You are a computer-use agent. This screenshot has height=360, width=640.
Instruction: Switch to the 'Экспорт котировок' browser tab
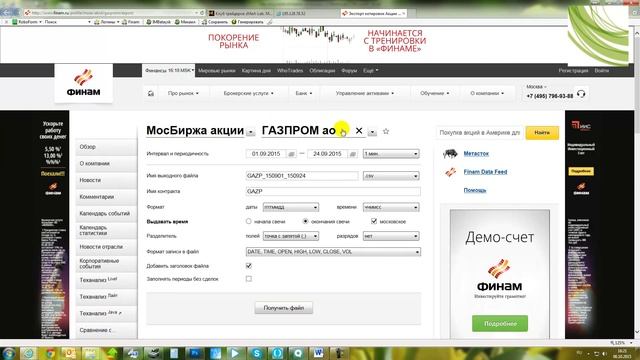[x=373, y=13]
